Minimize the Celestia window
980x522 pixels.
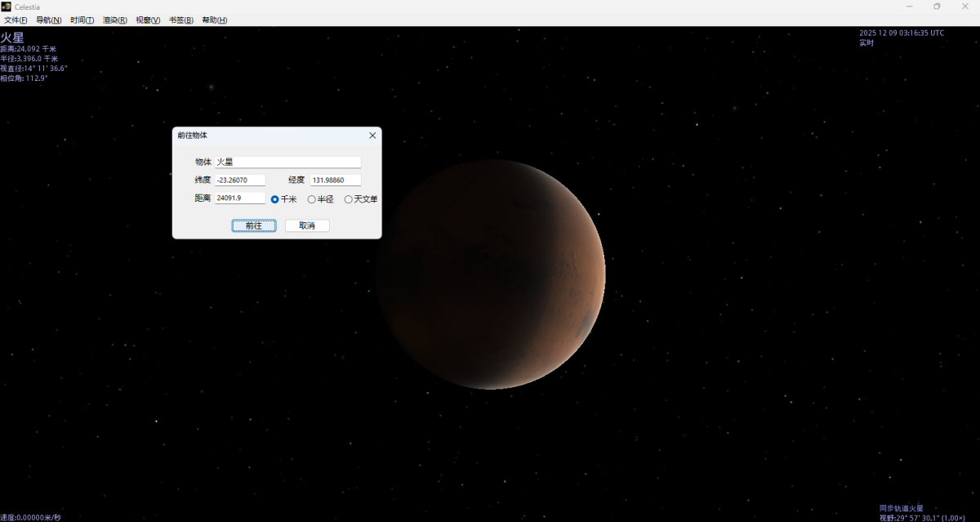pyautogui.click(x=910, y=7)
